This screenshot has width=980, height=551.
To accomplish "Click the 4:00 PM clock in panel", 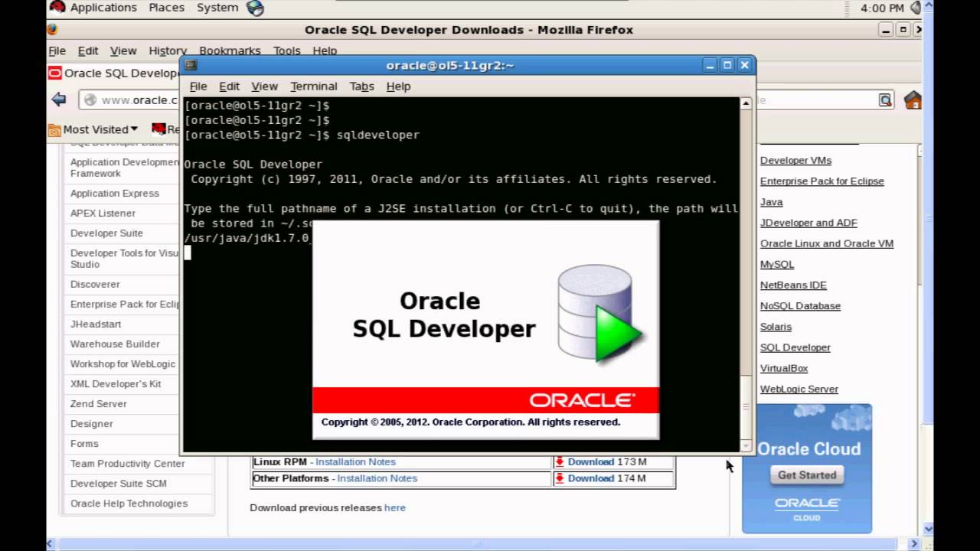I will (x=882, y=8).
